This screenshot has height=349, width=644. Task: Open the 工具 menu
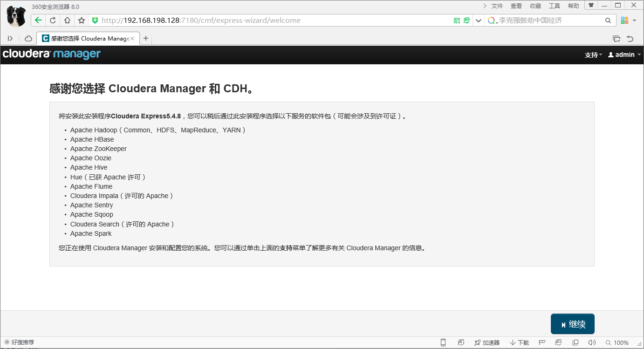click(555, 6)
